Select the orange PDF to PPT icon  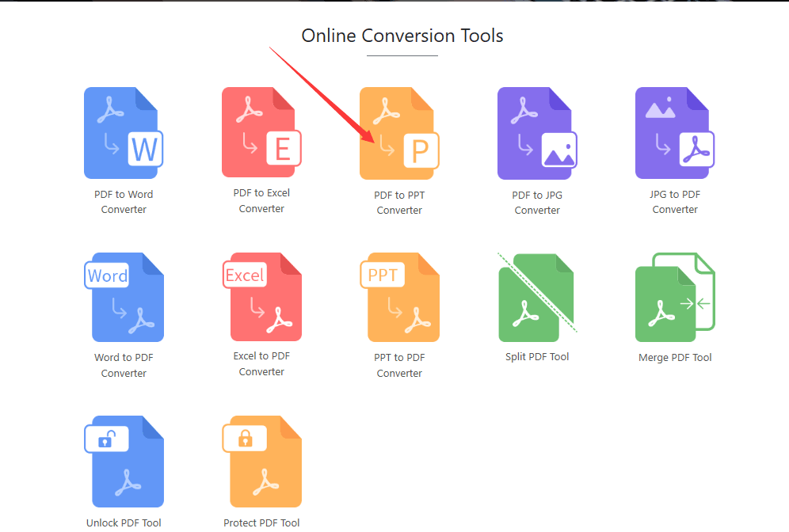tap(399, 133)
